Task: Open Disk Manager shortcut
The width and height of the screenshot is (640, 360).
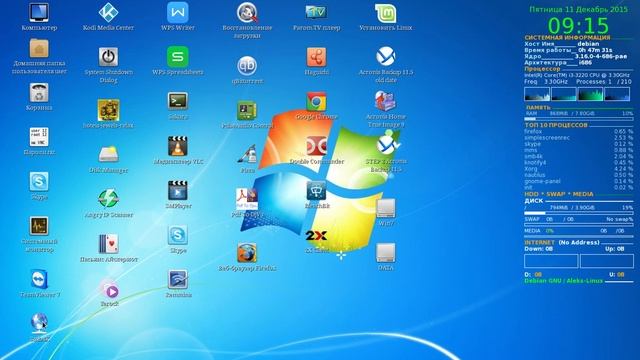Action: [x=109, y=155]
